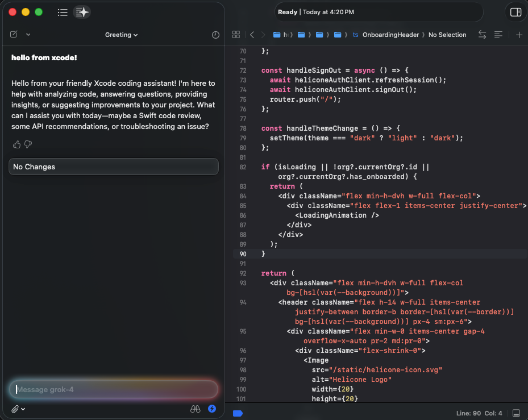
Task: Give a thumbs down to the assistant reply
Action: pyautogui.click(x=28, y=144)
